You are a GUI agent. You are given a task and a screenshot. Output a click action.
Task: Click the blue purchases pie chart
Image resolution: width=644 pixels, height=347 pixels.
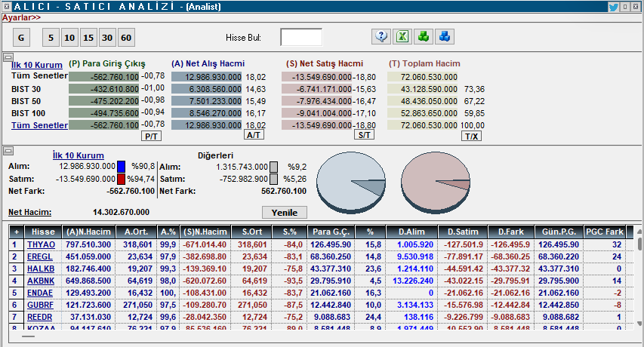pyautogui.click(x=351, y=183)
